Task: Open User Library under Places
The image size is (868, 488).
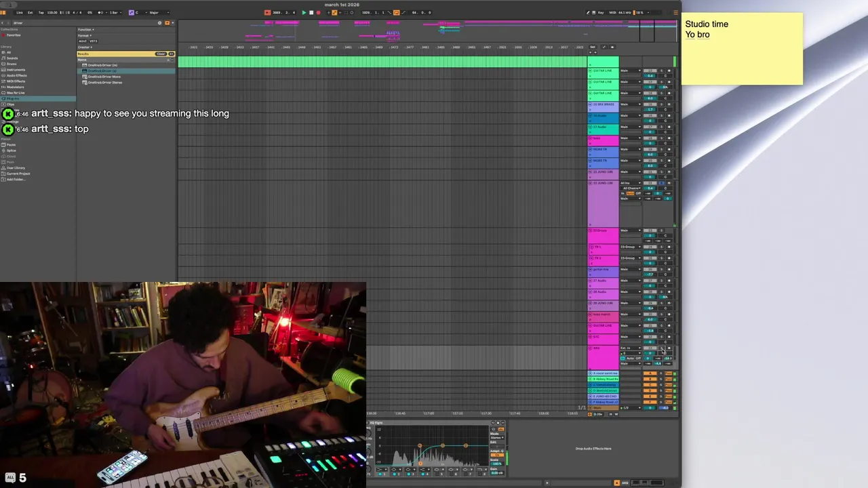Action: 15,168
